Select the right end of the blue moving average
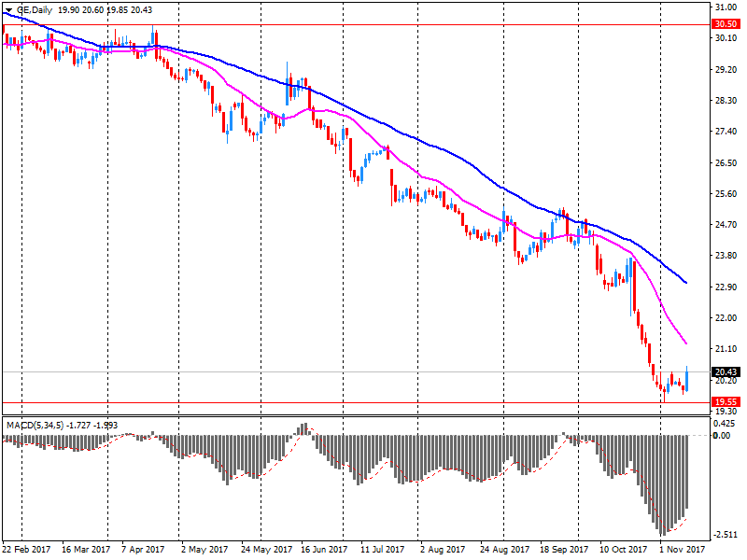 [685, 283]
